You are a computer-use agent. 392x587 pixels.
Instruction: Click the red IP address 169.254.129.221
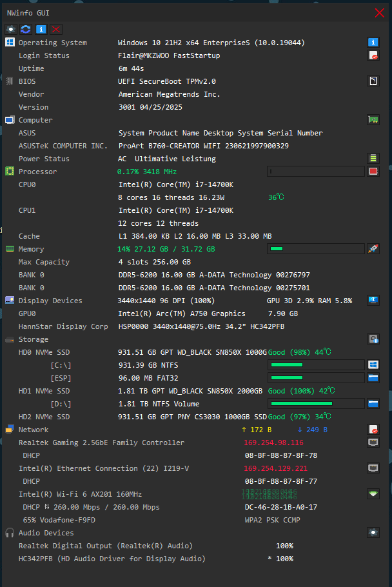pyautogui.click(x=276, y=468)
